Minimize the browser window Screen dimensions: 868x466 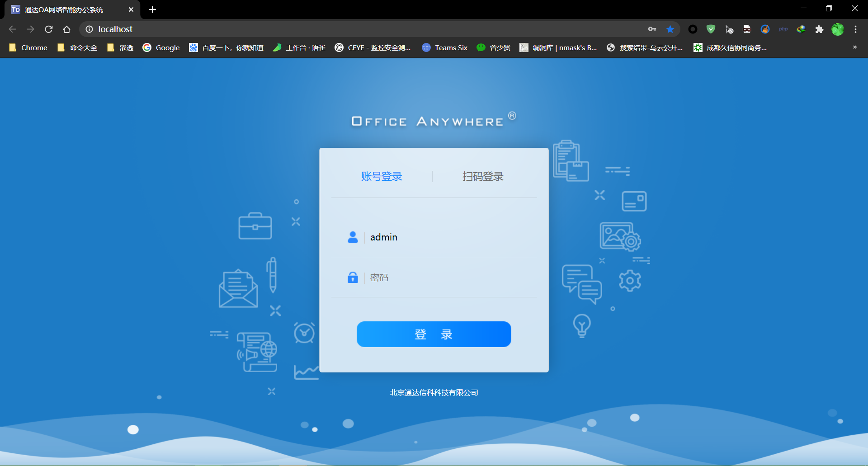(x=803, y=9)
